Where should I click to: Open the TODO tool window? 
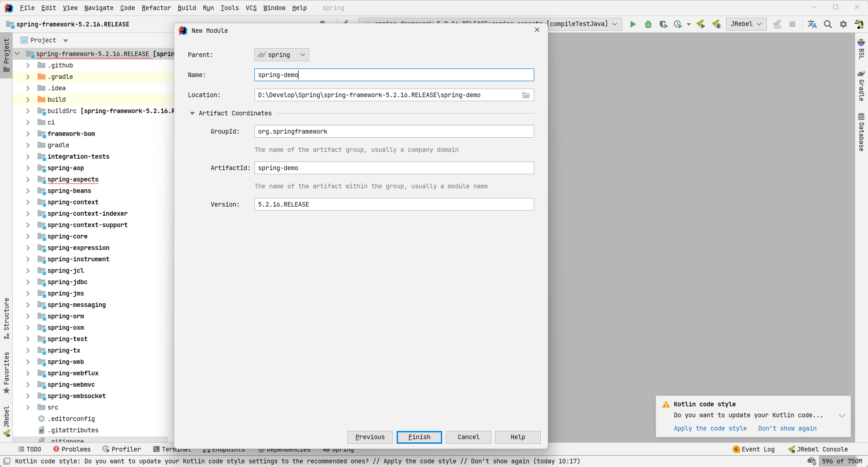[29, 449]
